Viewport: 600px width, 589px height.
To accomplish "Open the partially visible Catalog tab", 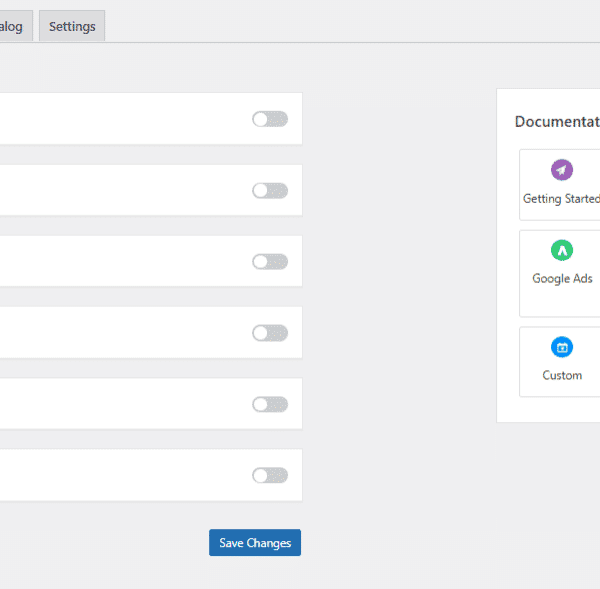I will pos(14,27).
